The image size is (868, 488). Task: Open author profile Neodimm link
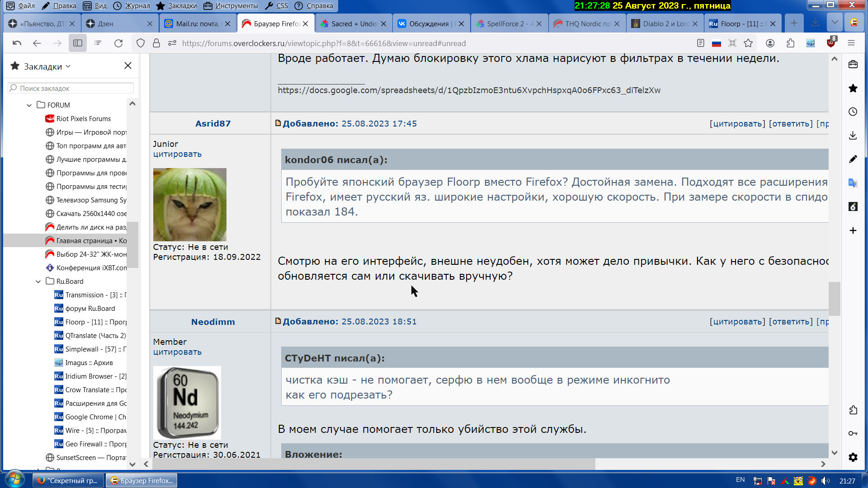pos(213,322)
